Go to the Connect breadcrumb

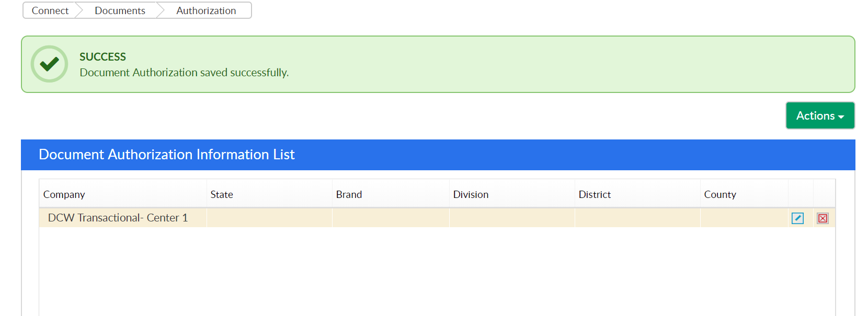(x=50, y=10)
